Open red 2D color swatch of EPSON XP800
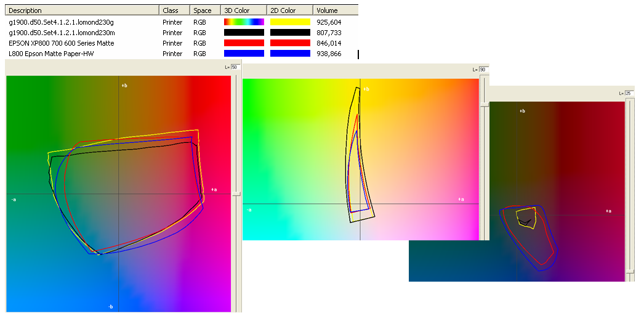Screen dimensions: 644x318 290,43
